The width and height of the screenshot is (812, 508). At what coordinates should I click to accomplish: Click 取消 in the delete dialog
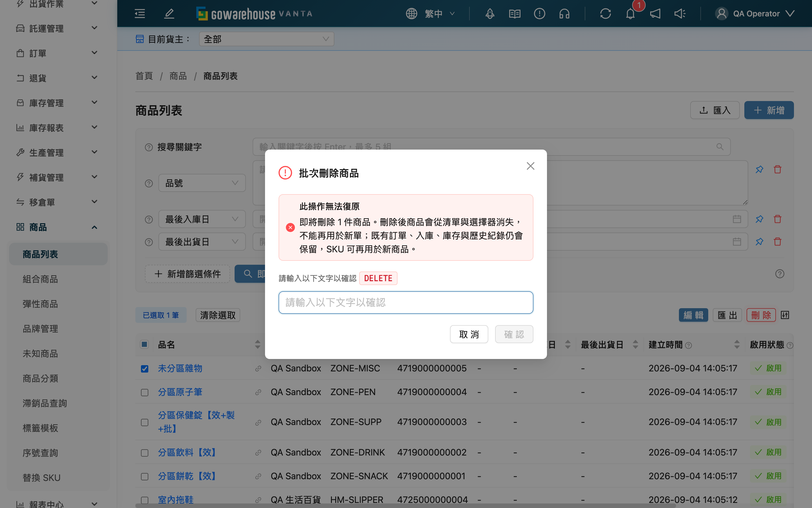point(469,334)
